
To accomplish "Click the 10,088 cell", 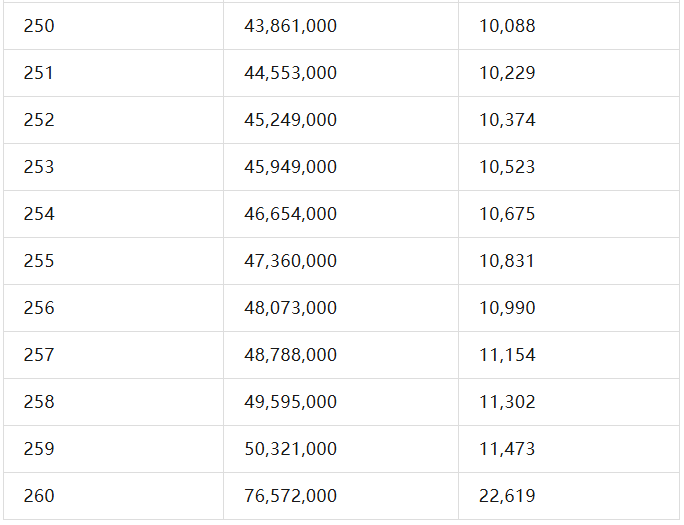I will coord(507,26).
